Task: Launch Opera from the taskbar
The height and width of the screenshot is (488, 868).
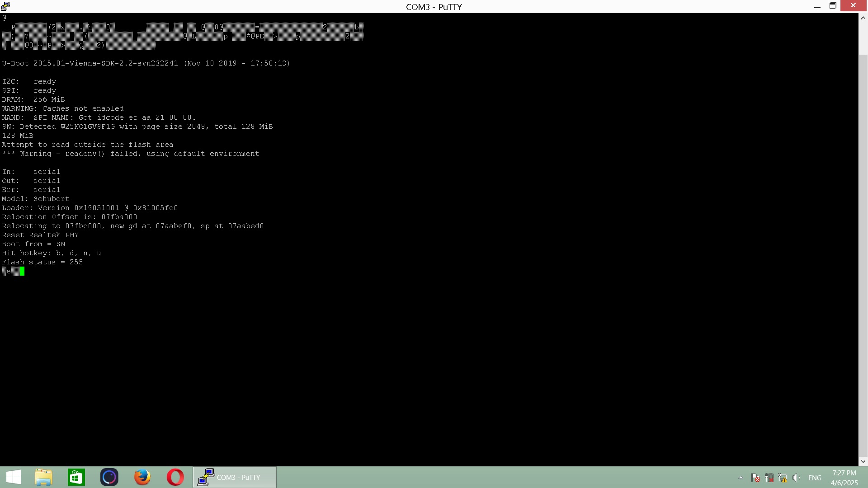Action: 175,477
